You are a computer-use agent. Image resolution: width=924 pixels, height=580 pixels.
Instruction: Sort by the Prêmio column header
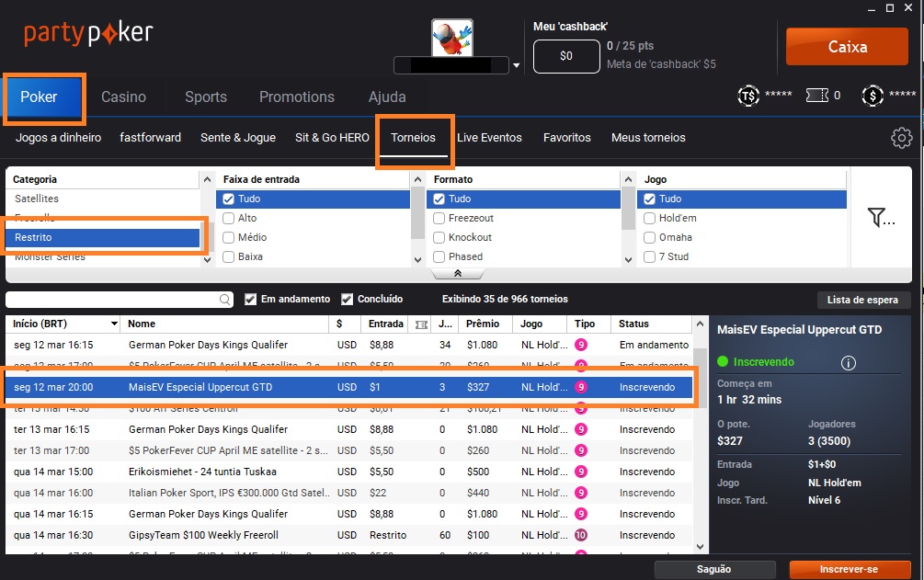(482, 324)
